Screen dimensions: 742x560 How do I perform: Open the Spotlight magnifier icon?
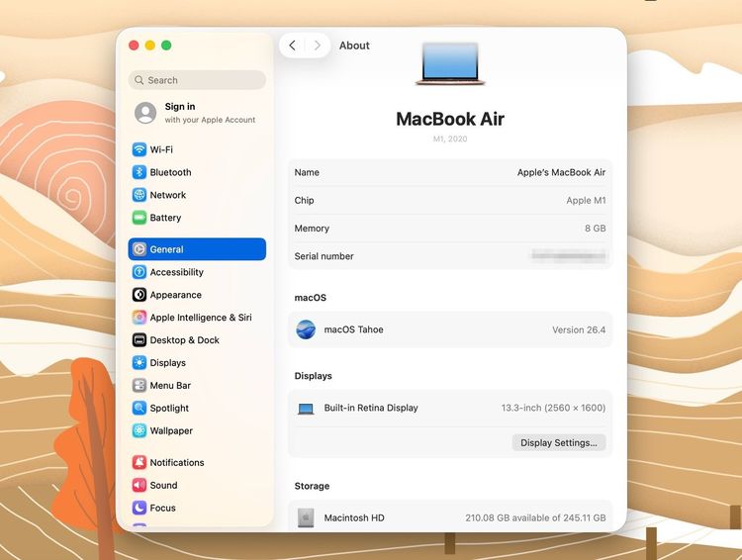pos(139,408)
